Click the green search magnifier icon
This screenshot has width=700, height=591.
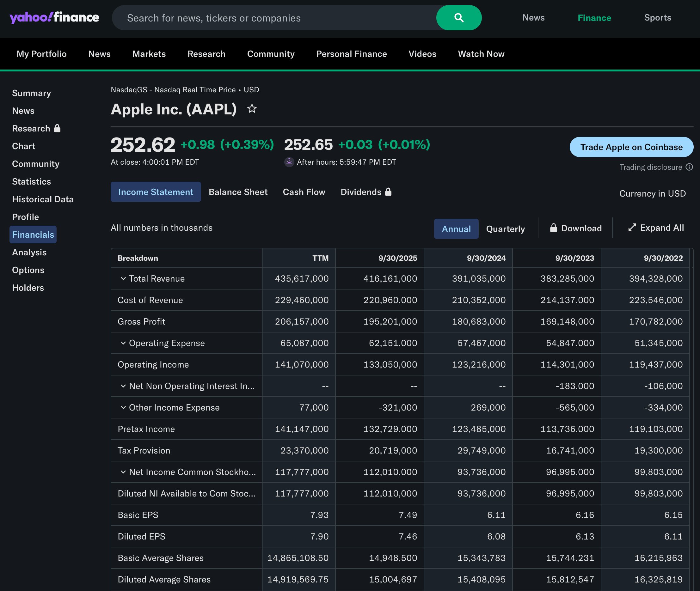click(x=459, y=17)
